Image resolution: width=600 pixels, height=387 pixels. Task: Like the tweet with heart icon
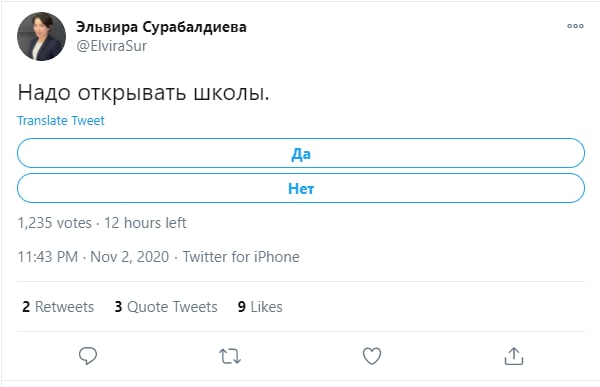coord(372,356)
